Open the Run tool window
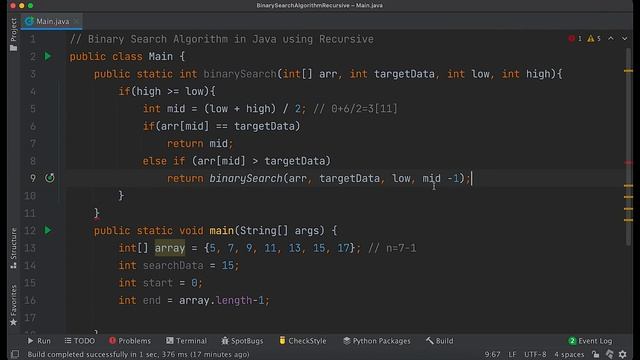 click(x=39, y=341)
